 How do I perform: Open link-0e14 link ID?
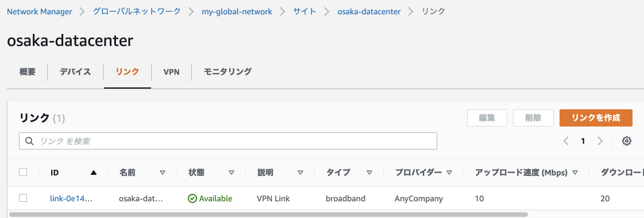[71, 198]
